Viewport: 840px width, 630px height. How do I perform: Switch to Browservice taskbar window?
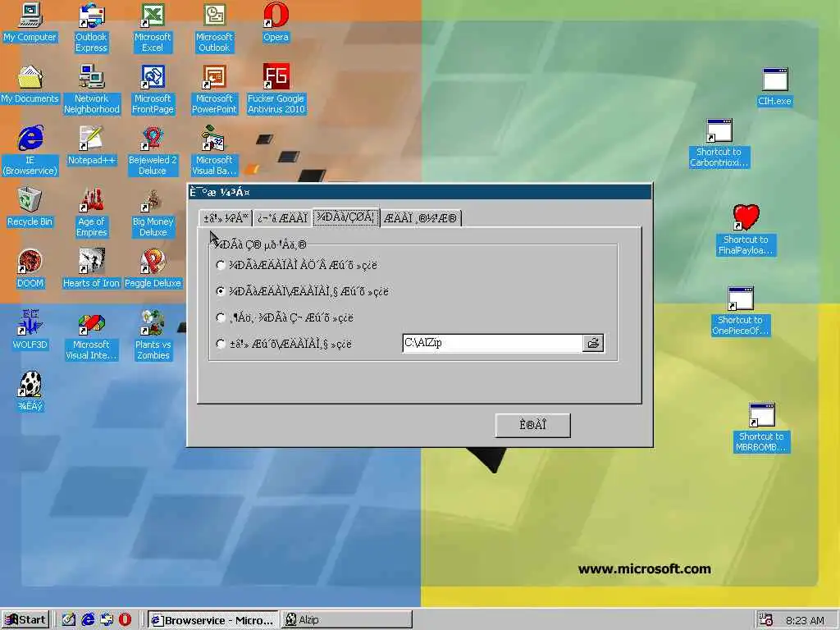[x=212, y=620]
